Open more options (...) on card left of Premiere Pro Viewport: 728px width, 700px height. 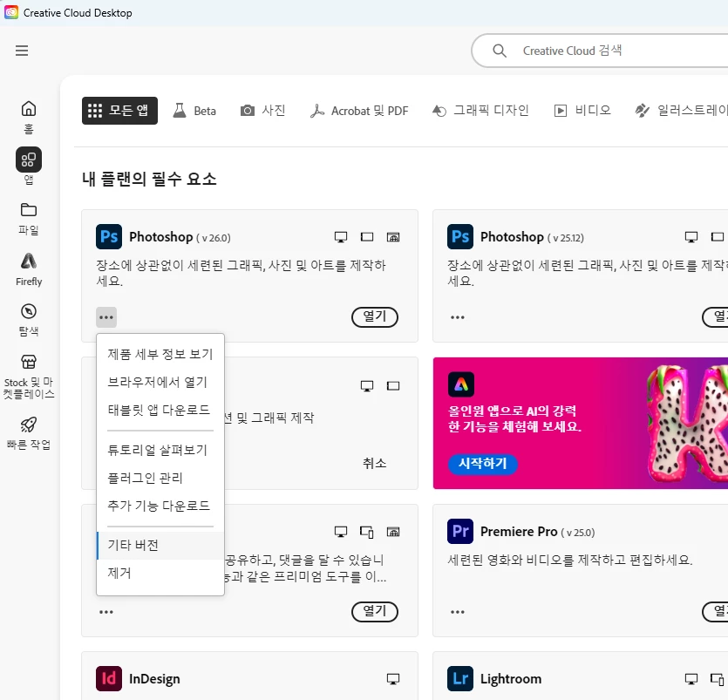106,612
